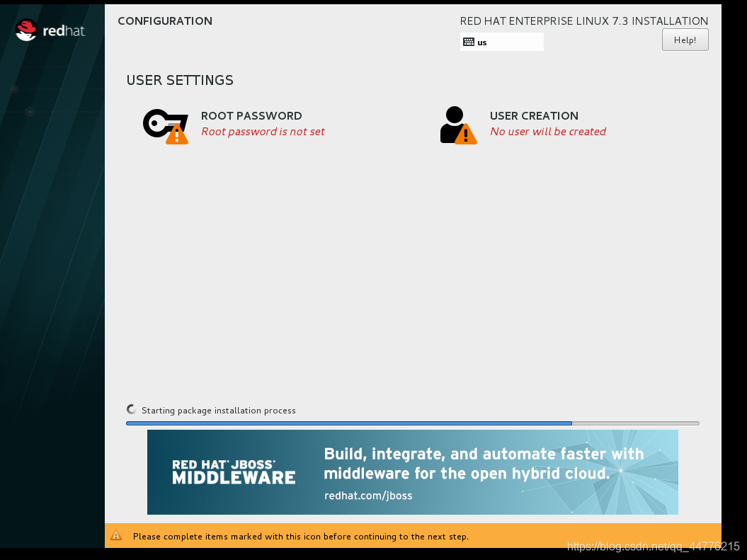Image resolution: width=747 pixels, height=560 pixels.
Task: Open the User Creation person icon
Action: click(458, 125)
